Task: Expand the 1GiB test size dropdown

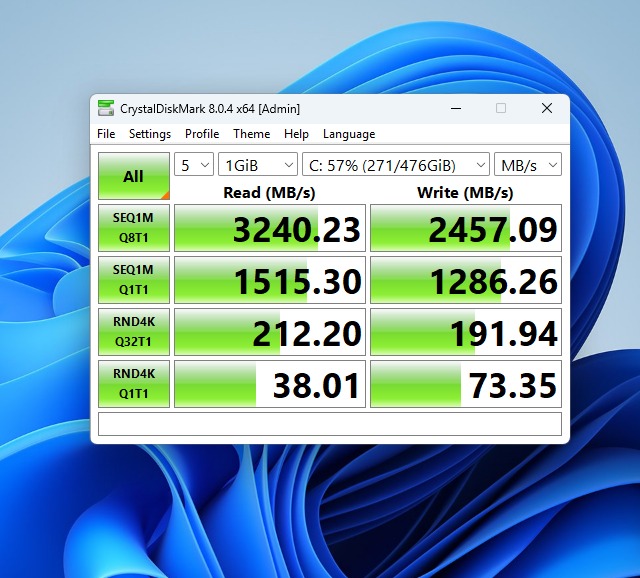Action: point(258,164)
